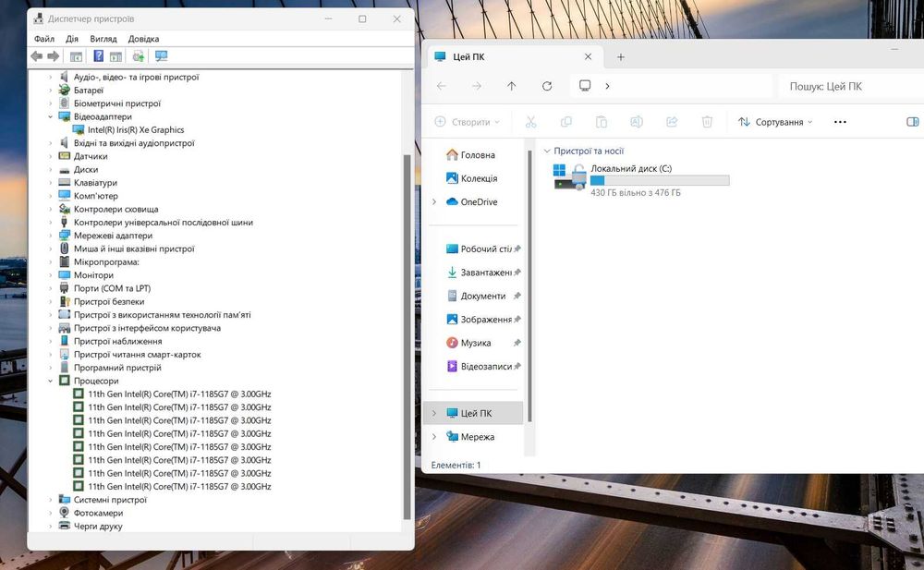The width and height of the screenshot is (924, 570).
Task: Open the Довідка menu
Action: 143,39
